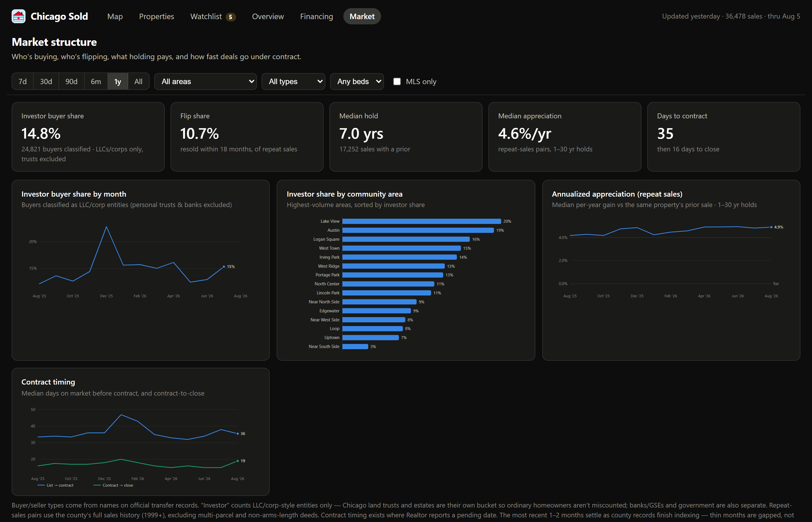
Task: Click the Irving Park label
Action: tap(329, 257)
